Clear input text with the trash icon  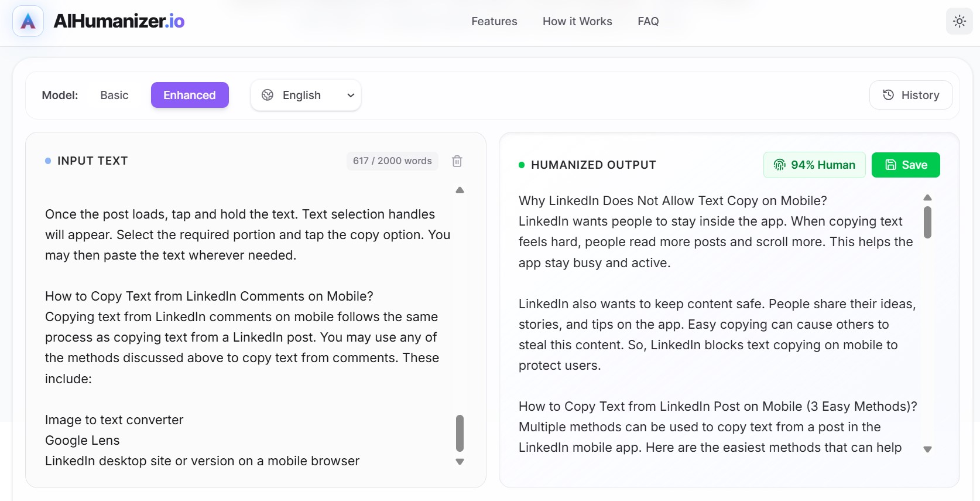click(x=457, y=161)
